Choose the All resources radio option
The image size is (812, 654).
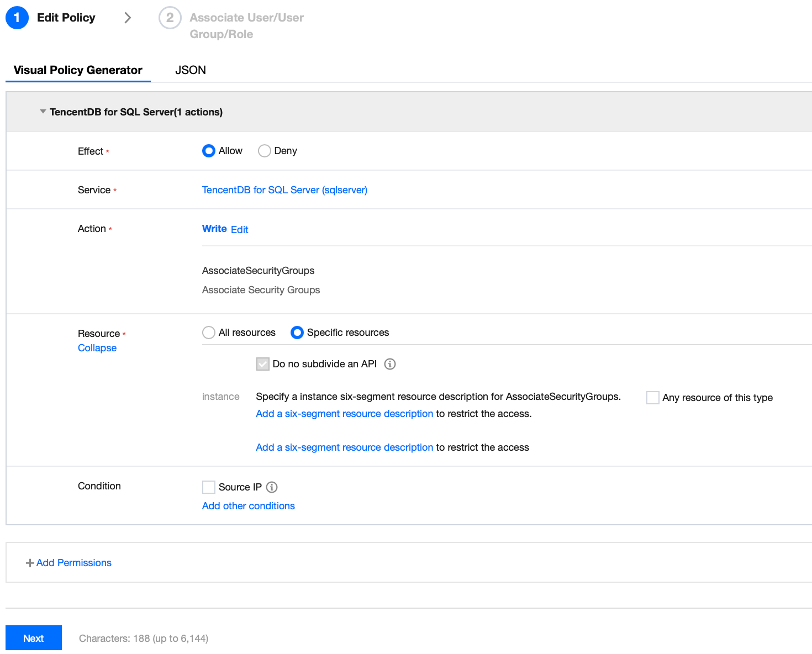point(208,333)
